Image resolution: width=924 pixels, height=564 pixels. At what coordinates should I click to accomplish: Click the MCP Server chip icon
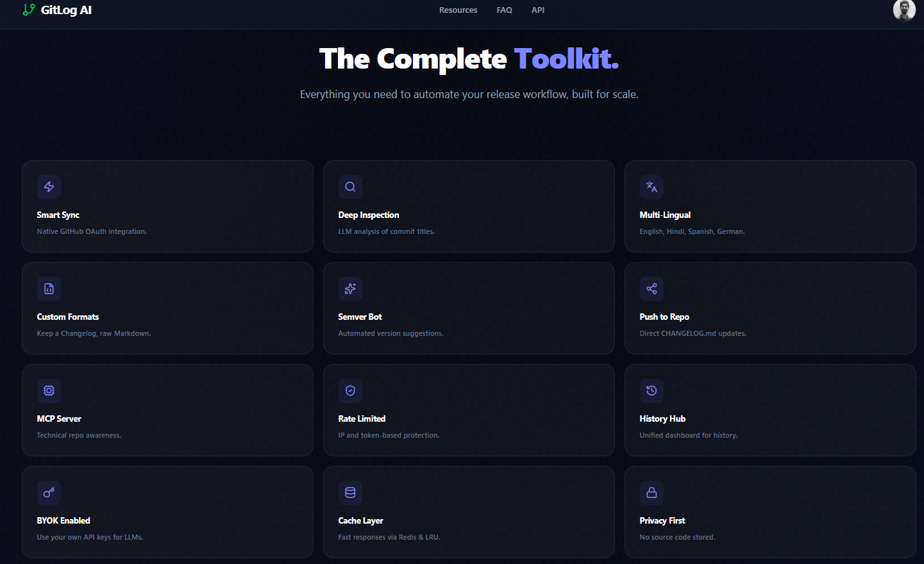pos(49,390)
